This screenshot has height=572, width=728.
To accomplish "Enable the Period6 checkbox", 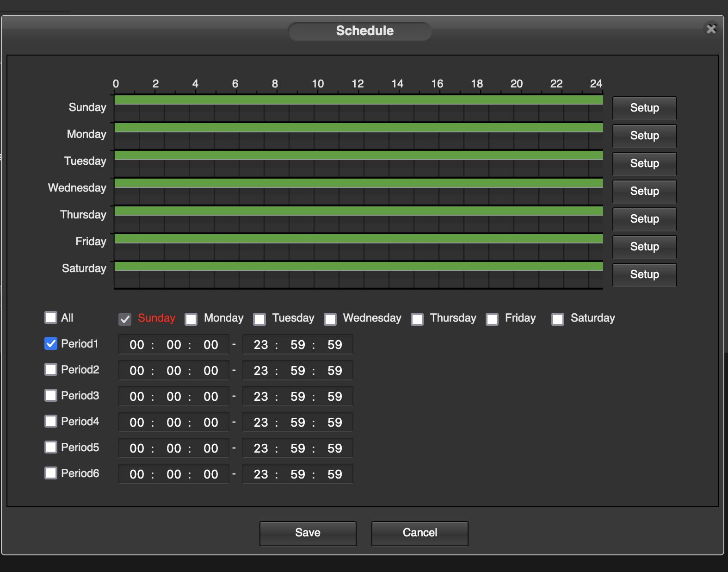I will (51, 473).
